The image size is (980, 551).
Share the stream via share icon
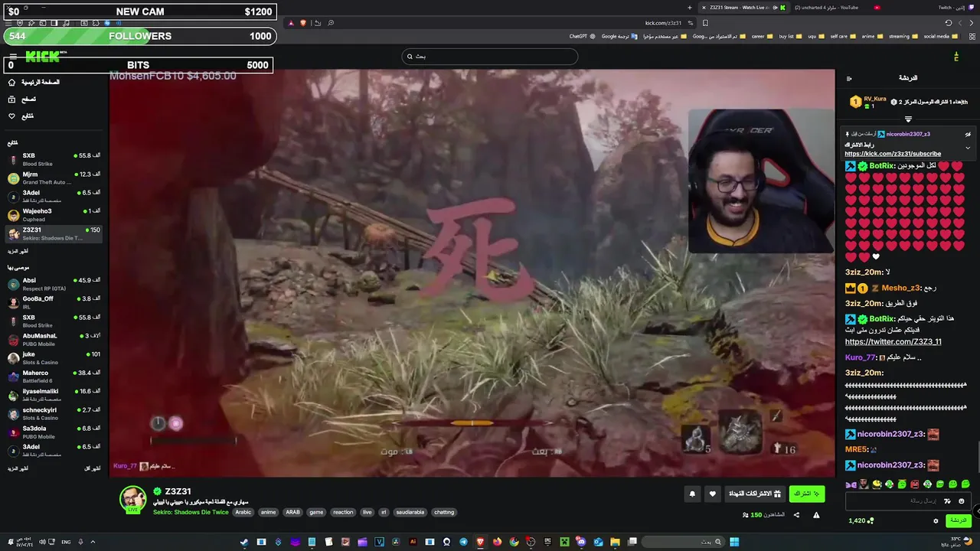(x=796, y=515)
